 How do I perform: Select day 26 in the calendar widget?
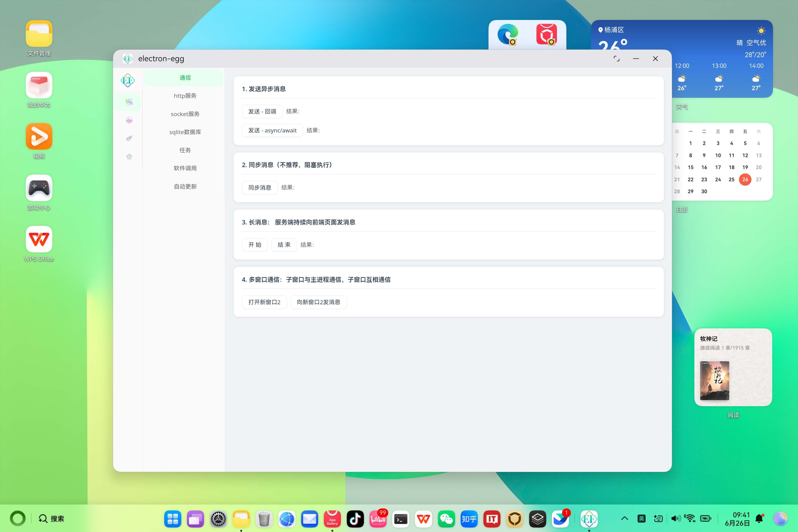(745, 180)
